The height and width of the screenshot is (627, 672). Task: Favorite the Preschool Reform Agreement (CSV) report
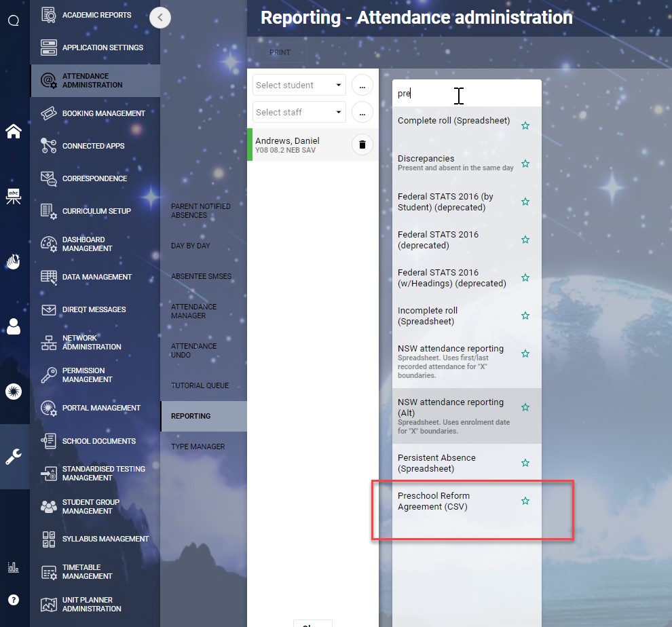click(525, 501)
